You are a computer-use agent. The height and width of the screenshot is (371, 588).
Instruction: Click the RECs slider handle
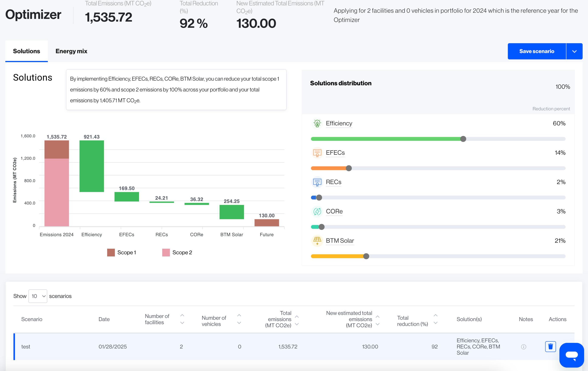click(x=319, y=198)
